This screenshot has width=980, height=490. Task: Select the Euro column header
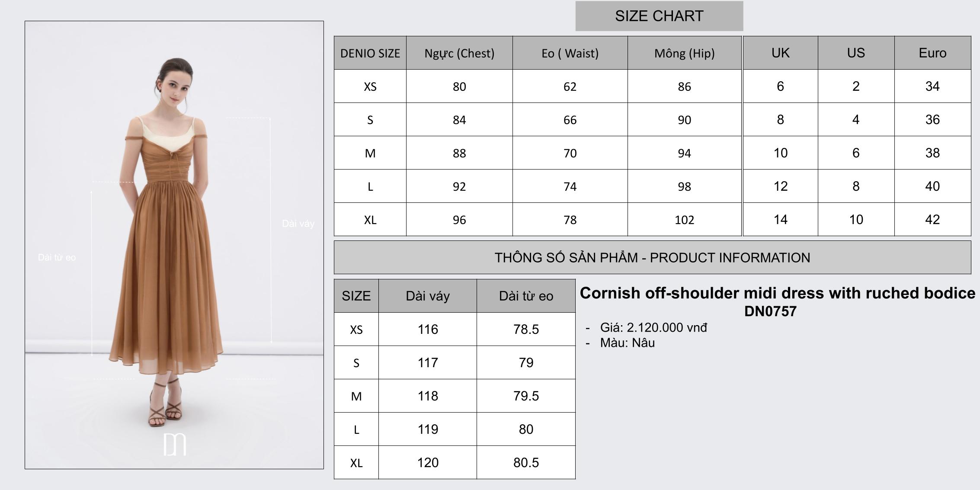(932, 53)
